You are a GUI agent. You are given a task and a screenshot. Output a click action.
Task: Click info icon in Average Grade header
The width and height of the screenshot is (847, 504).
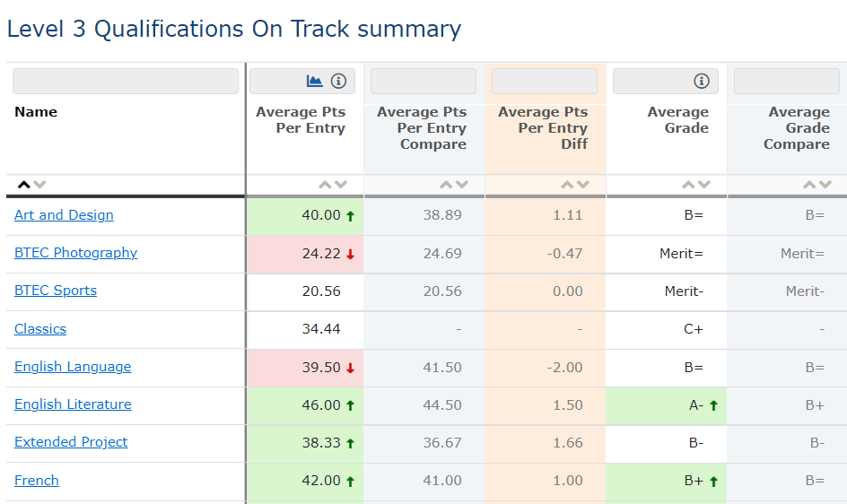tap(702, 82)
